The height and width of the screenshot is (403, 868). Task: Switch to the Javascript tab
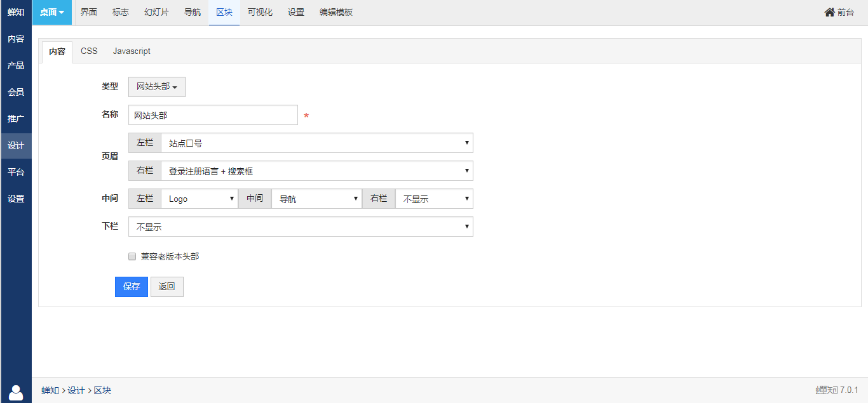point(132,51)
